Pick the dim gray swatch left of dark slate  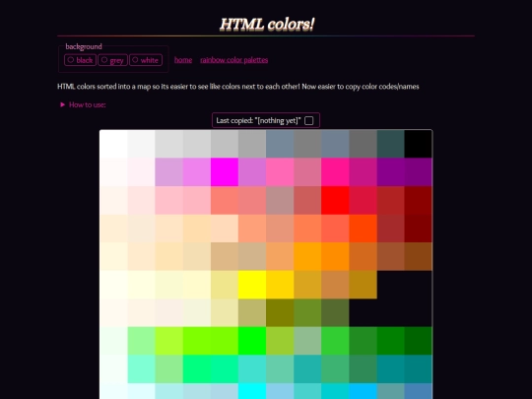click(363, 144)
